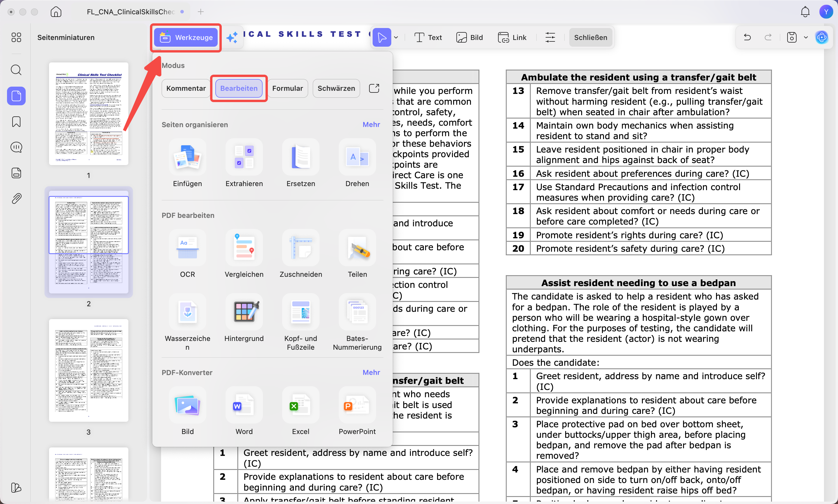Add Text with the Text tool

(428, 37)
